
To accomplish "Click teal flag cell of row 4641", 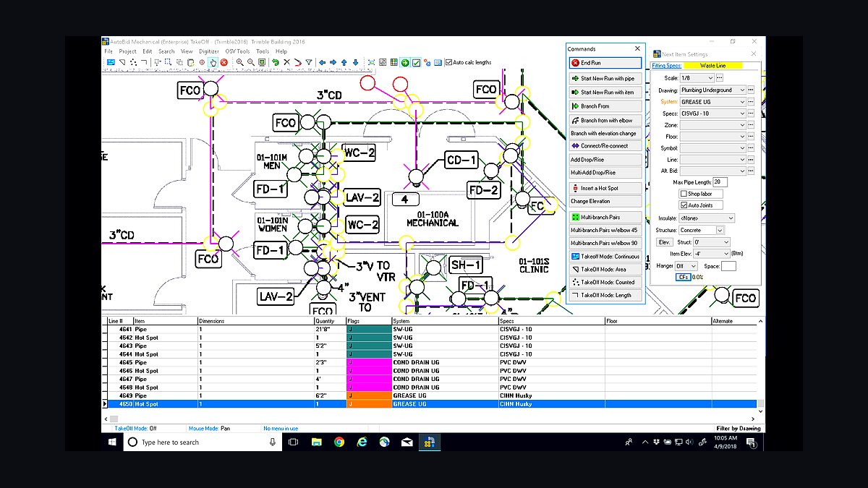I will pos(369,329).
